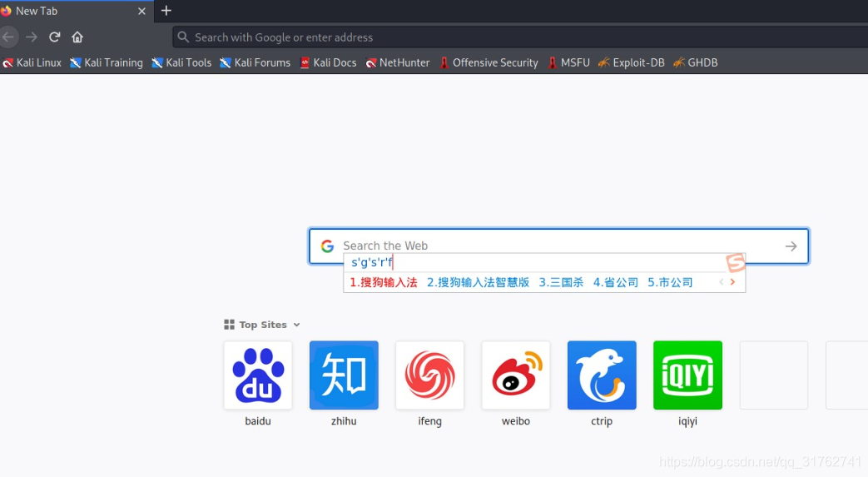This screenshot has height=477, width=868.
Task: Show previous page of IME candidates
Action: coord(722,282)
